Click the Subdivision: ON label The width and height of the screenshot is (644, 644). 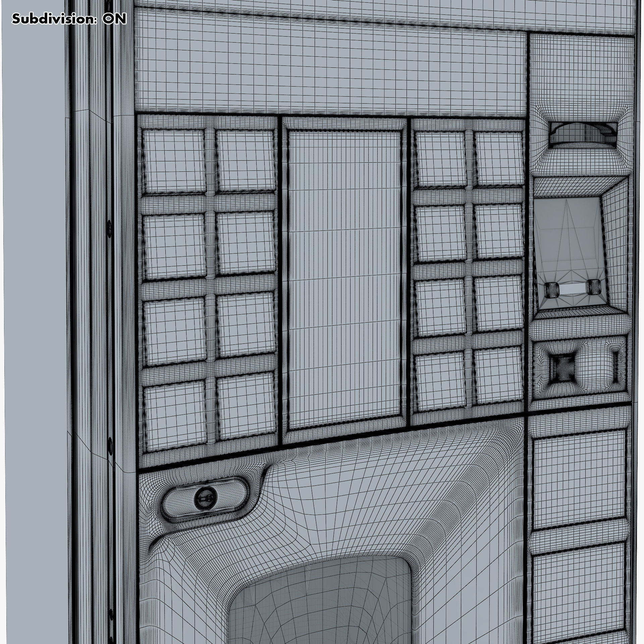tap(69, 19)
